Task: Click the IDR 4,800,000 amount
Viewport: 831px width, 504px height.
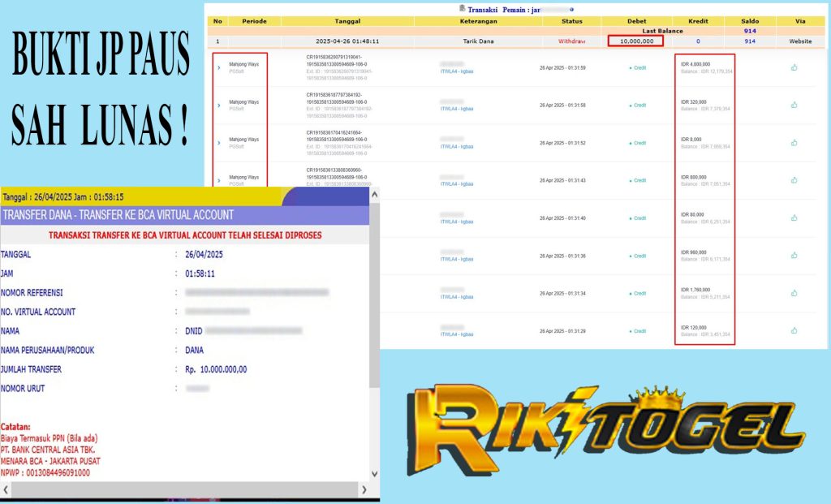Action: click(x=695, y=64)
